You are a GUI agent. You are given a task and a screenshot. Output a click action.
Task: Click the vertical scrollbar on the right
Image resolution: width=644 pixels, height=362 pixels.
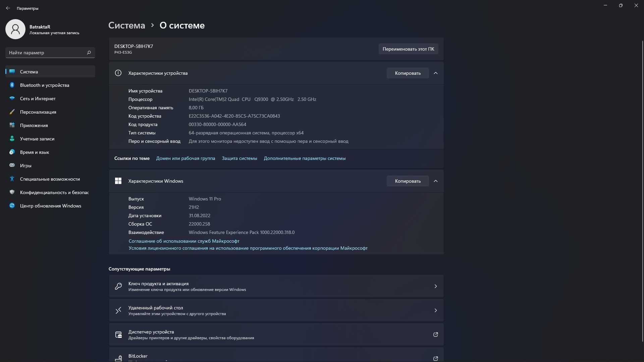point(642,191)
